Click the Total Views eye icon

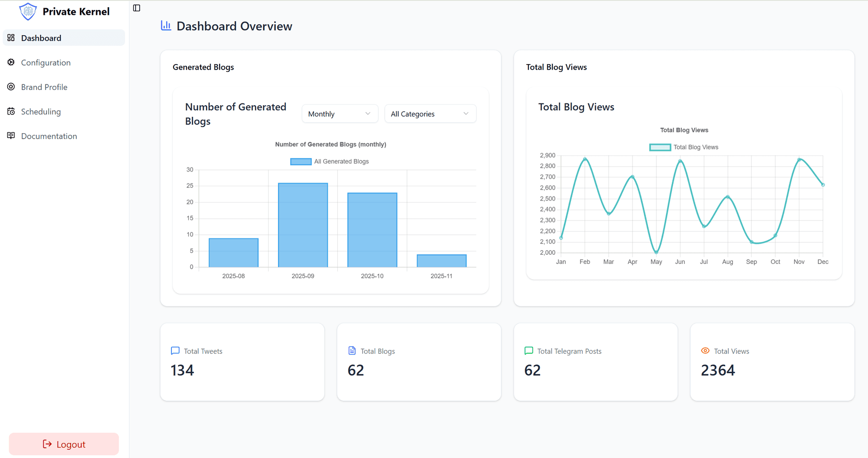pos(705,351)
